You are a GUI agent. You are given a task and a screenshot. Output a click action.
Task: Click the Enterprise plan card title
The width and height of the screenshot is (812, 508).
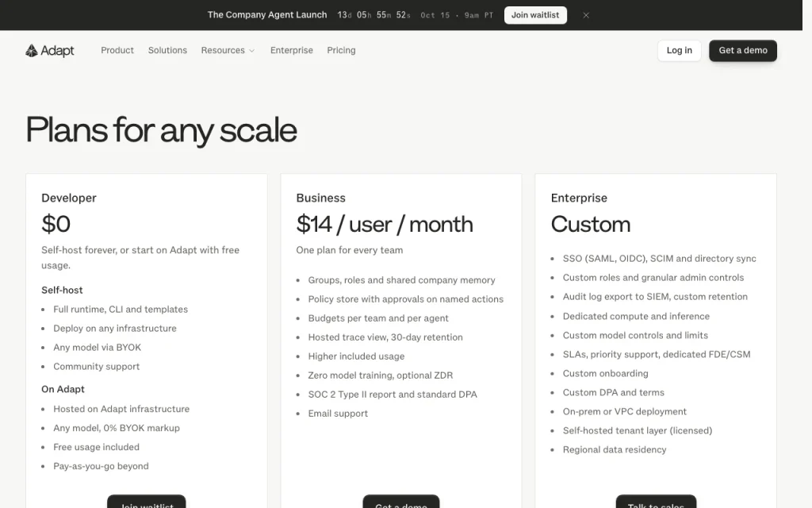579,198
